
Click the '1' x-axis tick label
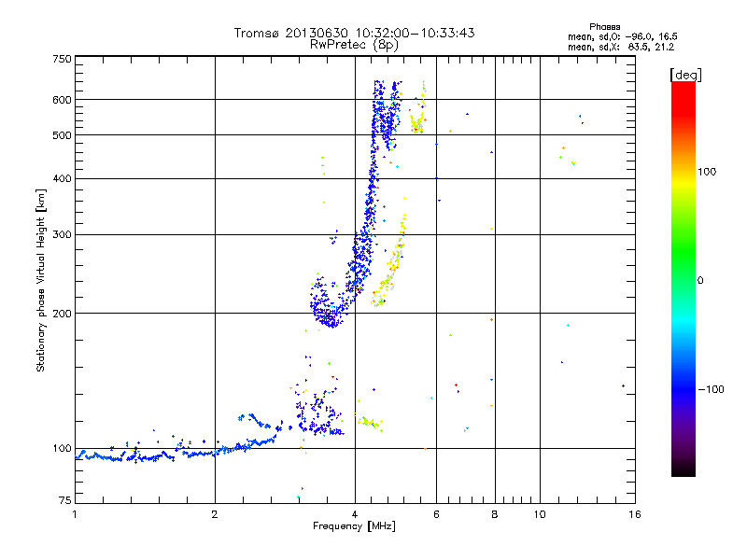click(x=75, y=514)
